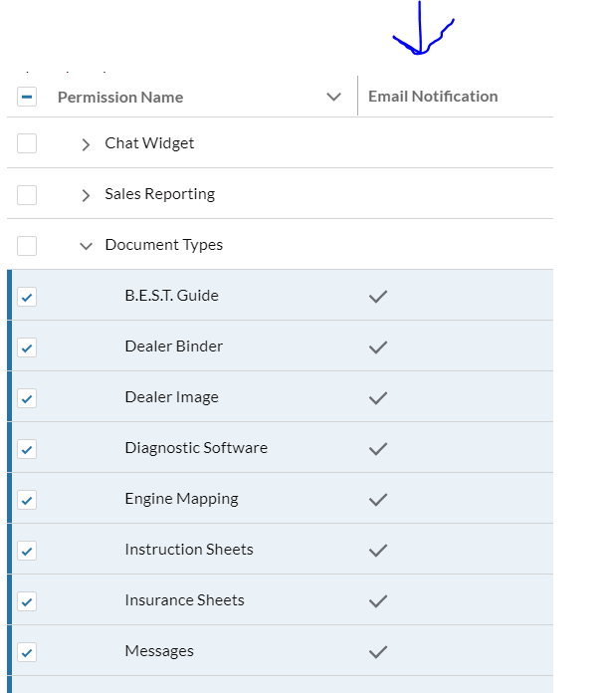Select the Instruction Sheets text
The width and height of the screenshot is (616, 693).
tap(189, 550)
